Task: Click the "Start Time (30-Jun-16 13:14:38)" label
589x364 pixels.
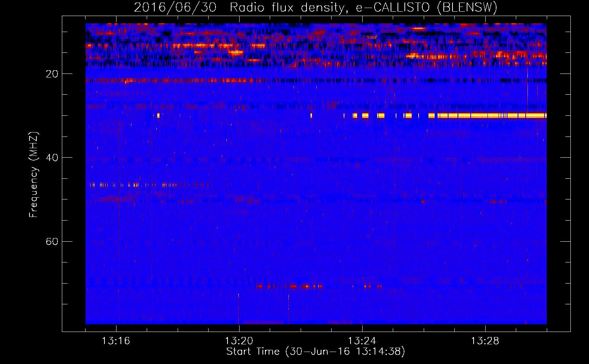Action: 316,352
